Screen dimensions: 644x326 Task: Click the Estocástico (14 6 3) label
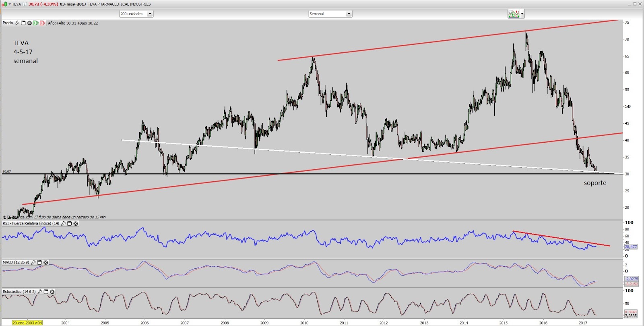pyautogui.click(x=19, y=291)
